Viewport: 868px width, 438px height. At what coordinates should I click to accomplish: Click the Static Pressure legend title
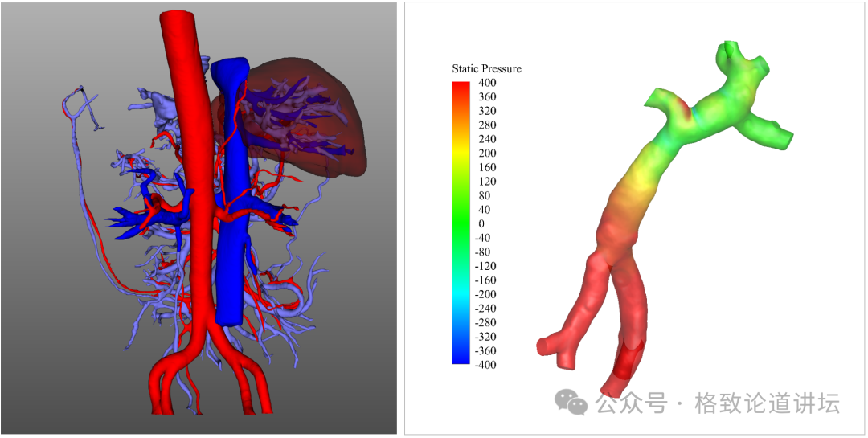click(x=486, y=69)
